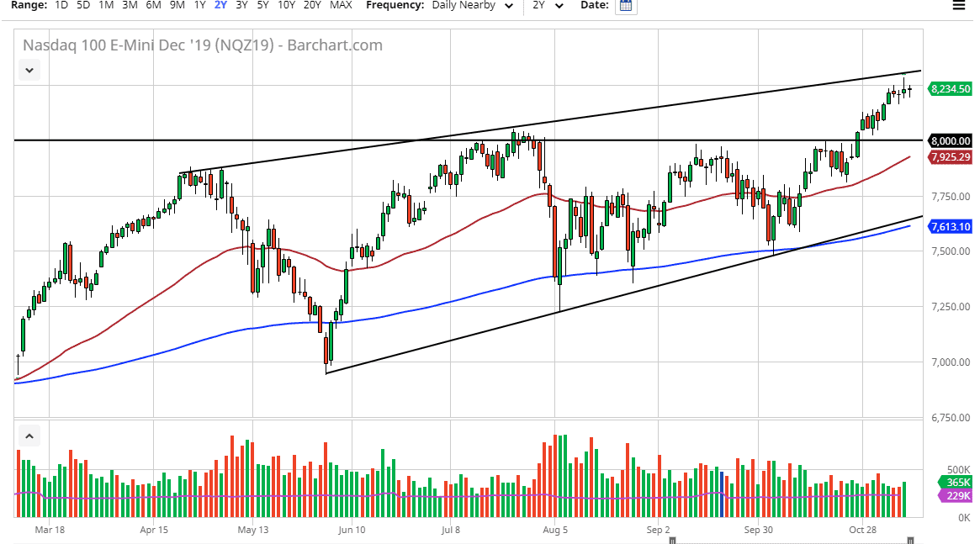Image resolution: width=980 pixels, height=544 pixels.
Task: Switch the Range to MAX
Action: pos(341,5)
